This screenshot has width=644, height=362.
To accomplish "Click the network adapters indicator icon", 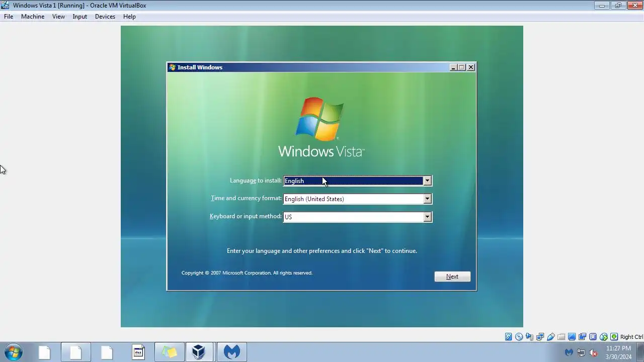I will [x=540, y=337].
